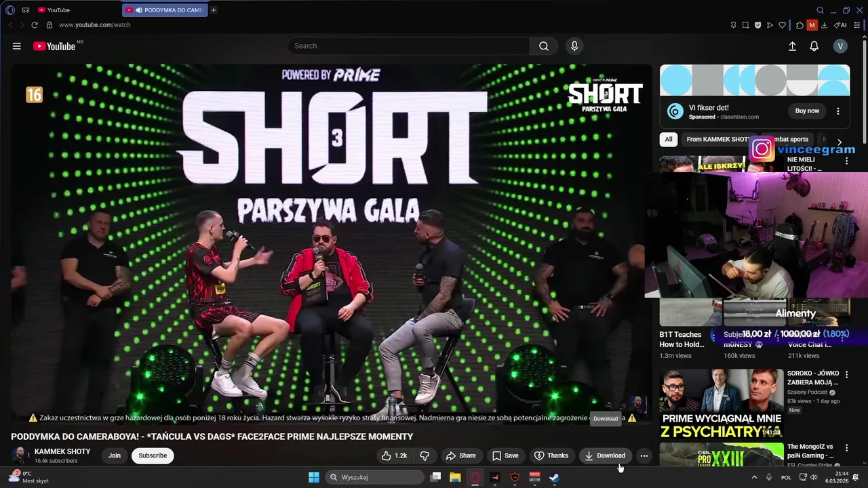Screen dimensions: 868x488
Task: Open The MongolZ vs paiN Gaming video thumbnail
Action: 722,455
